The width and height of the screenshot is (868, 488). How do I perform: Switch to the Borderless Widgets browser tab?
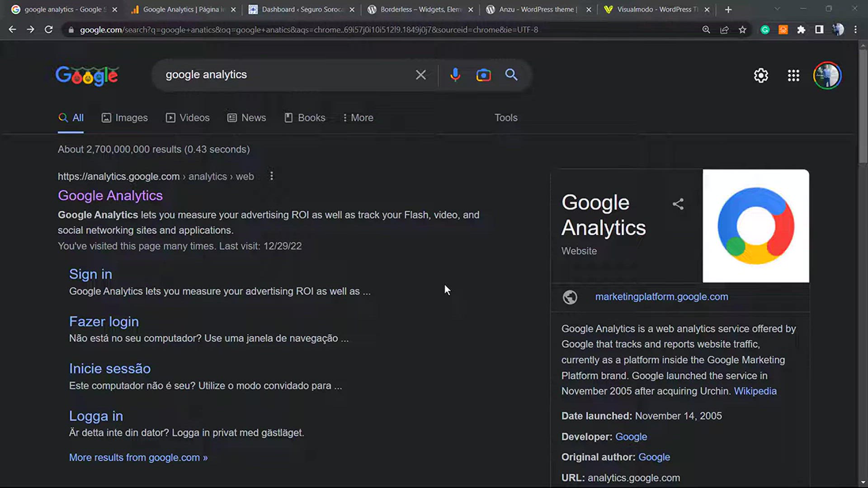[420, 9]
